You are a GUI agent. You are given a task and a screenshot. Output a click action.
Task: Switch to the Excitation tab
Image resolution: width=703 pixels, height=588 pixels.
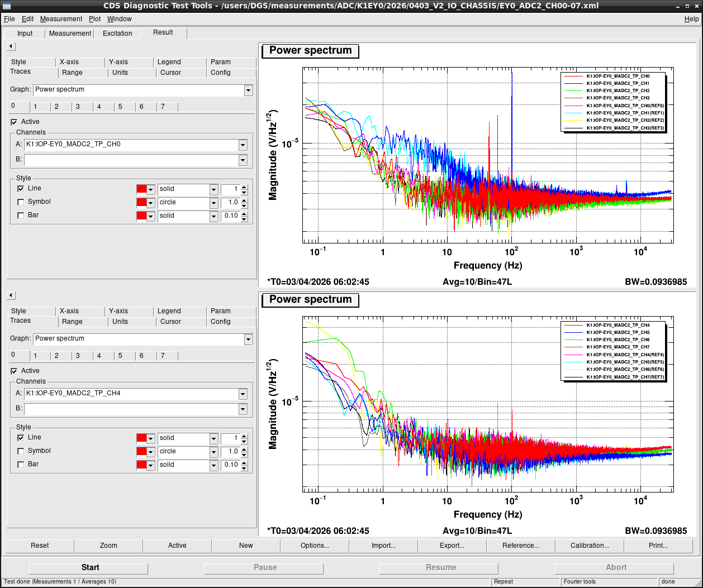(117, 34)
